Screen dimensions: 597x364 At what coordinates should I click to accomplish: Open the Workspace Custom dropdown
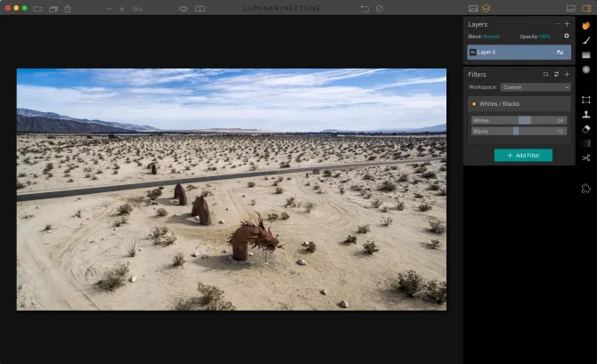pyautogui.click(x=535, y=87)
